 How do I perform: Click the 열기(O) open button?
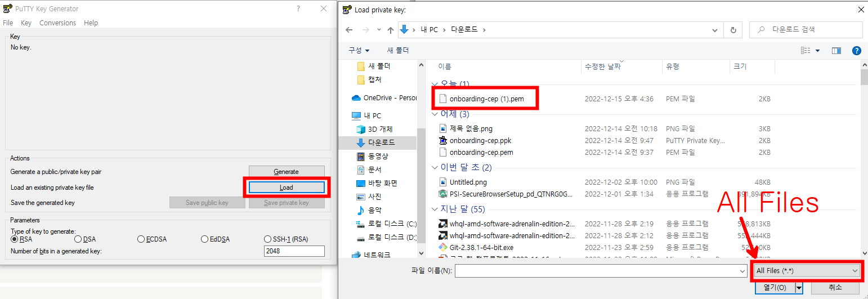775,287
